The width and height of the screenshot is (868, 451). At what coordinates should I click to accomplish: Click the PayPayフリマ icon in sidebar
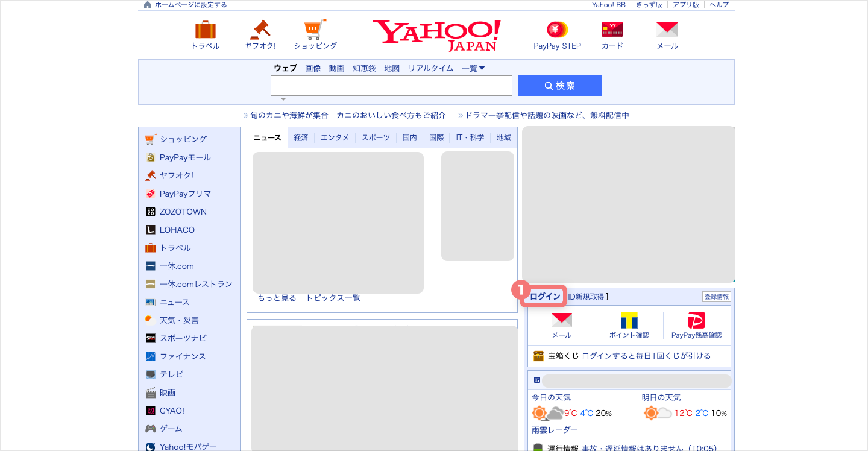tap(151, 194)
